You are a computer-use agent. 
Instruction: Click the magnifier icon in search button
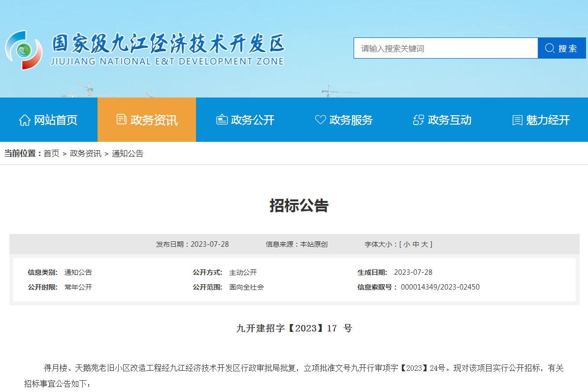pos(550,48)
